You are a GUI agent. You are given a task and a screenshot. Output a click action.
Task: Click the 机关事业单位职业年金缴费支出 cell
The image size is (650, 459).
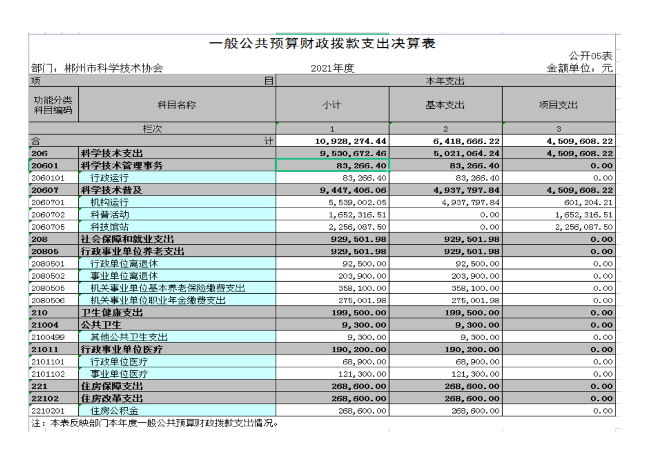point(177,300)
